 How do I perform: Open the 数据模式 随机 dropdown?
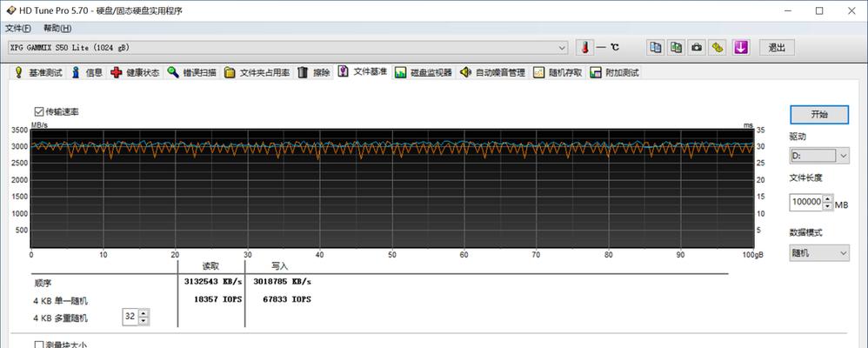coord(818,253)
